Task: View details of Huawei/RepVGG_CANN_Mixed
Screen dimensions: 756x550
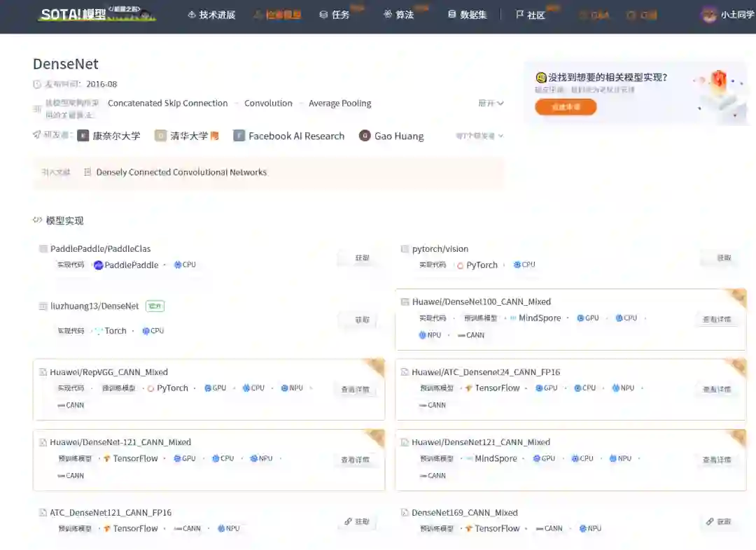Action: pyautogui.click(x=355, y=390)
